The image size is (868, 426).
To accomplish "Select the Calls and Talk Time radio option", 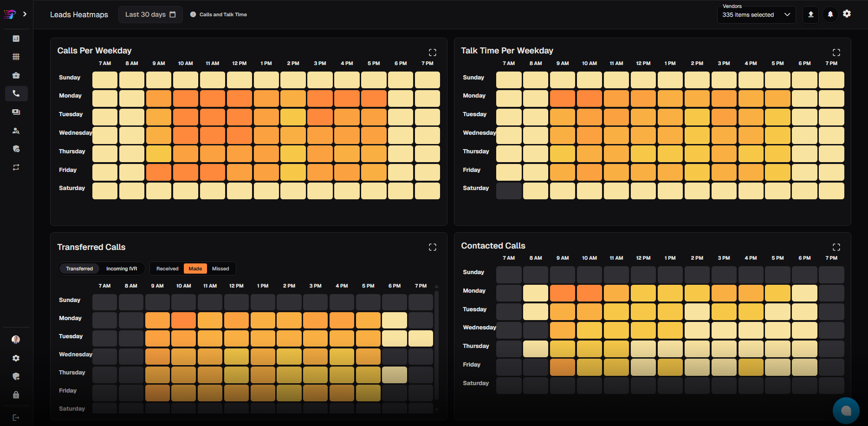I will (193, 14).
